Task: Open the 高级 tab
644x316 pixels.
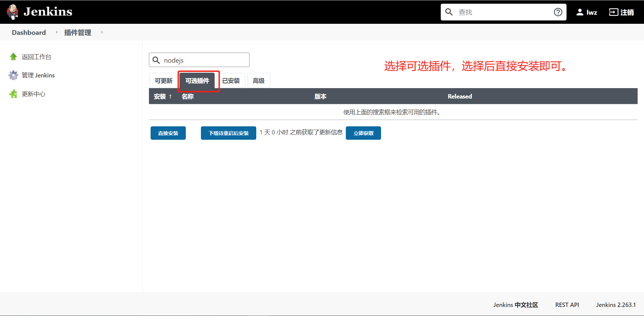Action: coord(259,81)
